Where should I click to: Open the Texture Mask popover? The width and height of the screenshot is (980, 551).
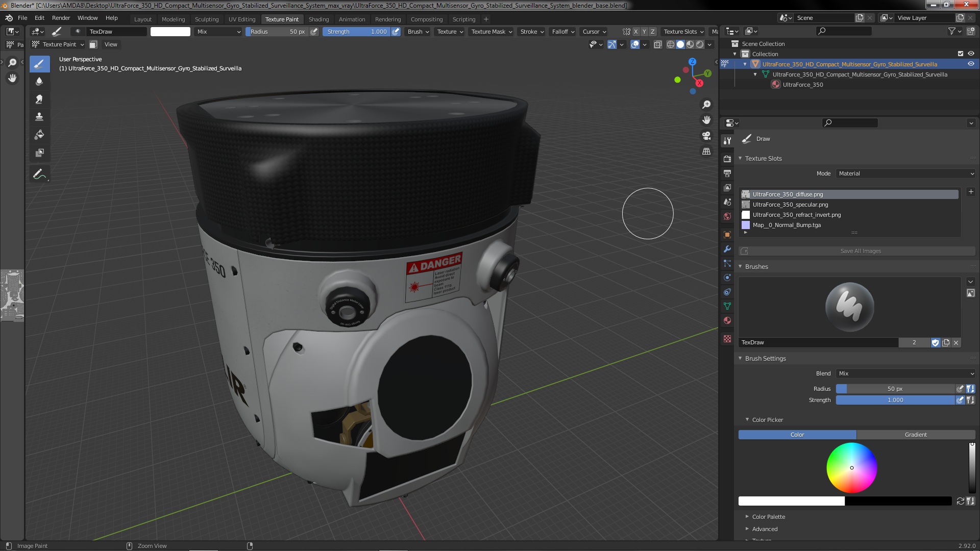(x=492, y=32)
